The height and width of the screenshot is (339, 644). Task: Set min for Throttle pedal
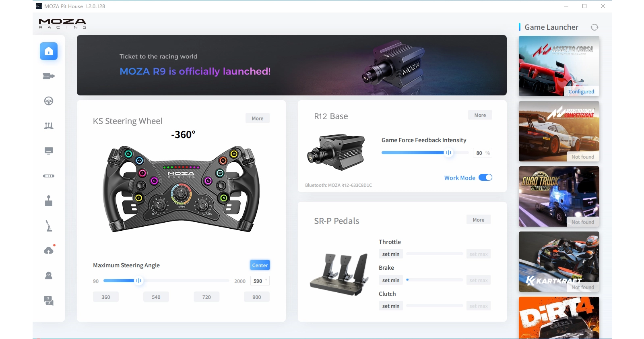(x=391, y=254)
